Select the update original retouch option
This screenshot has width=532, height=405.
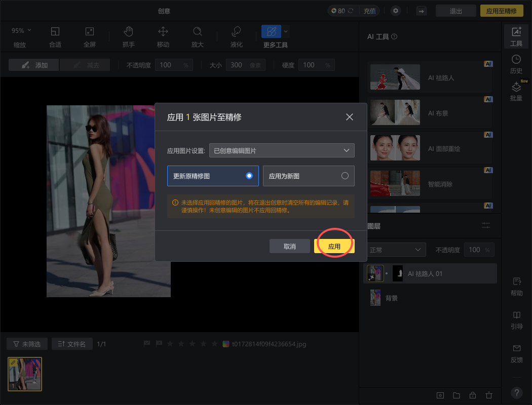click(x=213, y=176)
